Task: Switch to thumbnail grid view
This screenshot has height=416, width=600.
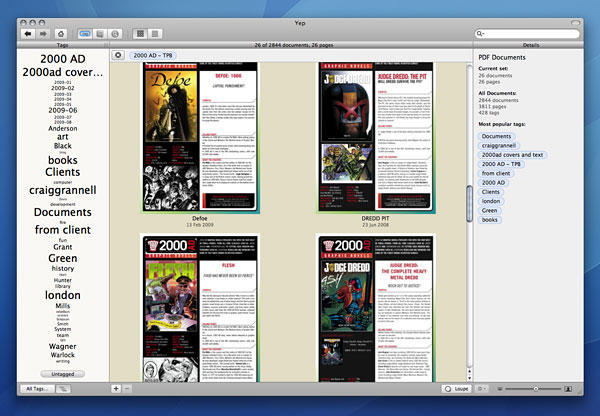Action: click(141, 33)
